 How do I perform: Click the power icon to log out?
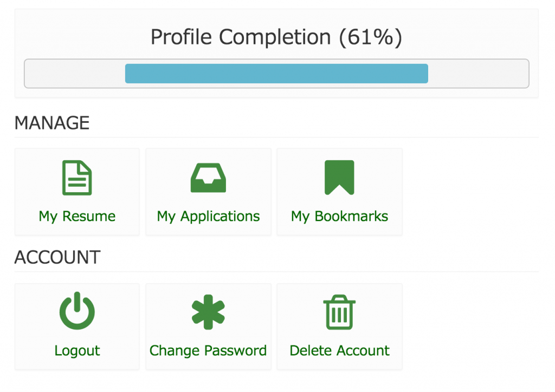click(77, 311)
